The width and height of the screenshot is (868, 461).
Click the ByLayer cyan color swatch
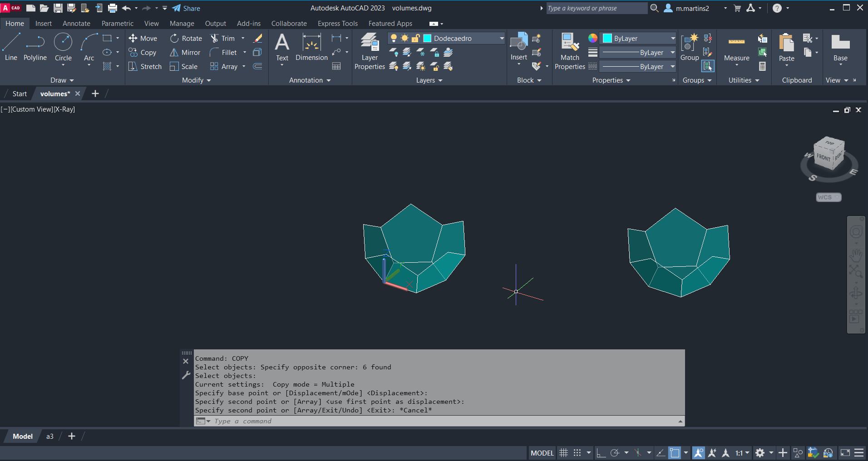607,39
